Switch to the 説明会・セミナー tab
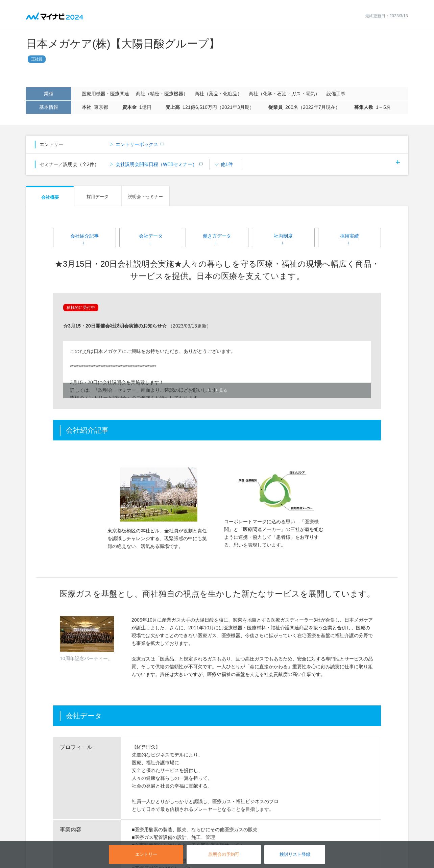Screen dimensions: 434x868 click(x=145, y=196)
